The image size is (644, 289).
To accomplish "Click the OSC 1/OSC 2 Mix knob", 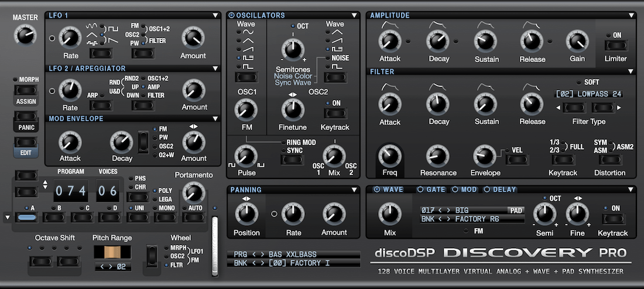I will click(x=334, y=156).
